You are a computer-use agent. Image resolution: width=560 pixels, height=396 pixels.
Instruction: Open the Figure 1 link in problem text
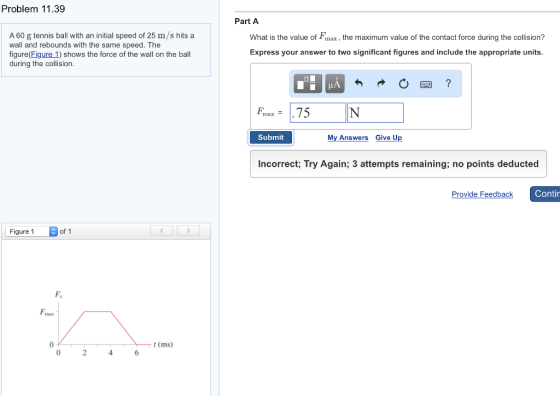(x=45, y=54)
